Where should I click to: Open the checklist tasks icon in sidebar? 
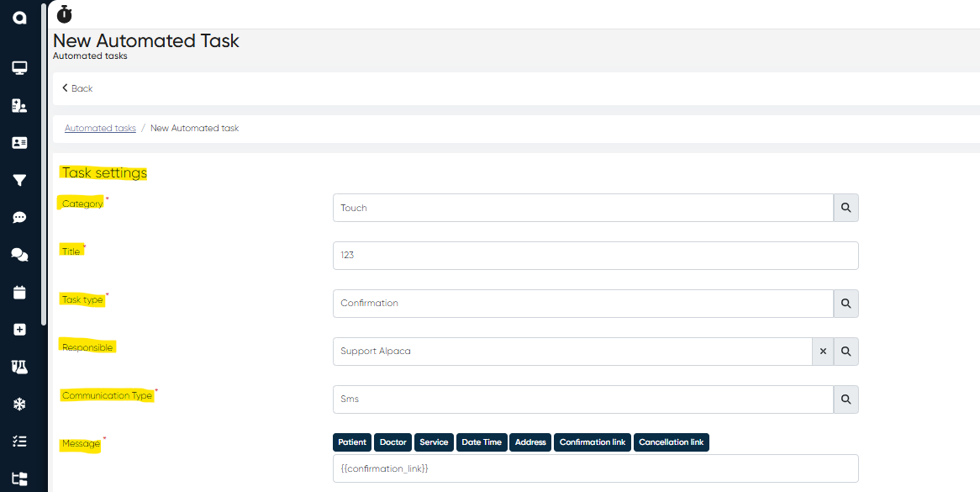point(19,442)
